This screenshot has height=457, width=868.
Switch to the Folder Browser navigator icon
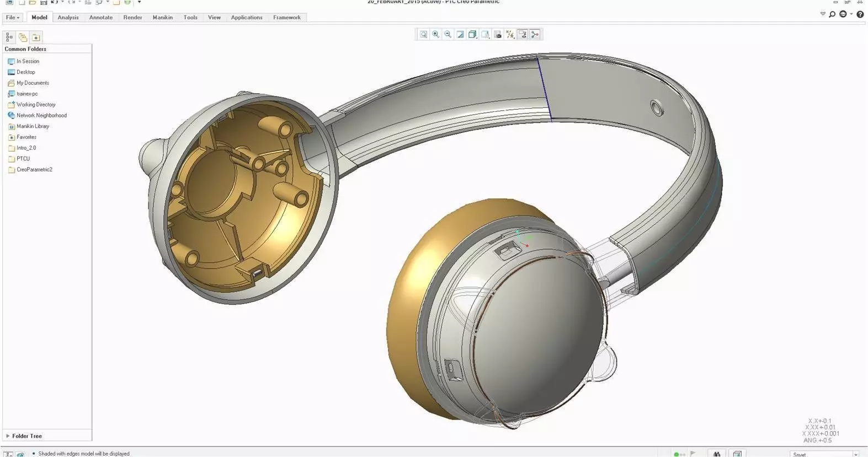pos(23,37)
